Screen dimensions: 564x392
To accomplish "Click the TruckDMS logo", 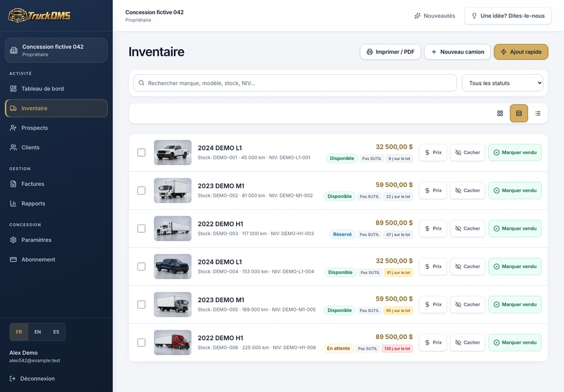I will (x=39, y=15).
